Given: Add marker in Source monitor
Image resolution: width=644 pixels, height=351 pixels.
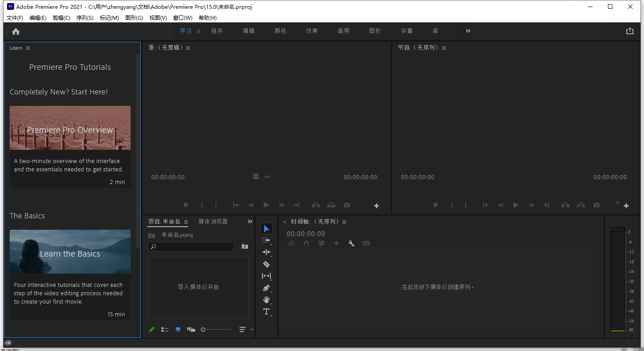Looking at the screenshot, I should pyautogui.click(x=186, y=205).
